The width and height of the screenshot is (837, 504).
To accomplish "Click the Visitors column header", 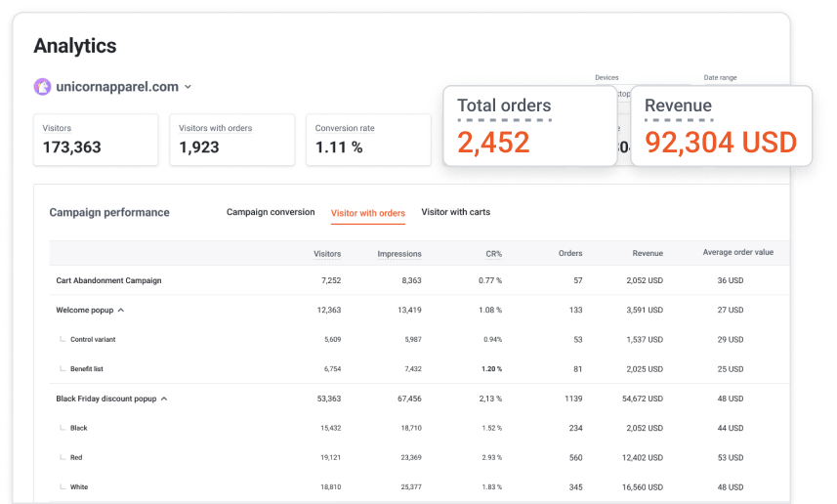I will tap(327, 254).
